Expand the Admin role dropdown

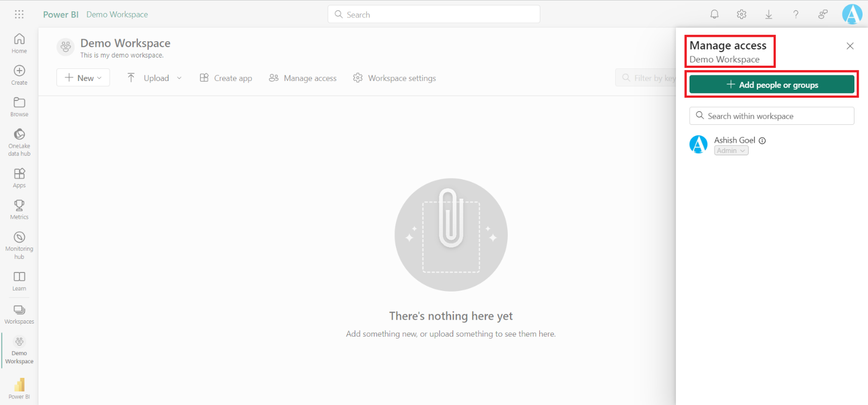tap(731, 151)
